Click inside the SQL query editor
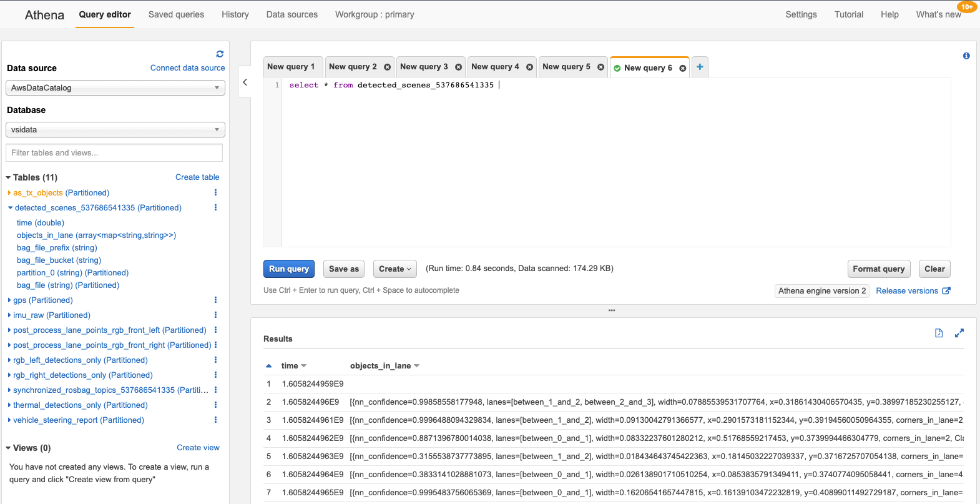The image size is (980, 504). coord(615,162)
